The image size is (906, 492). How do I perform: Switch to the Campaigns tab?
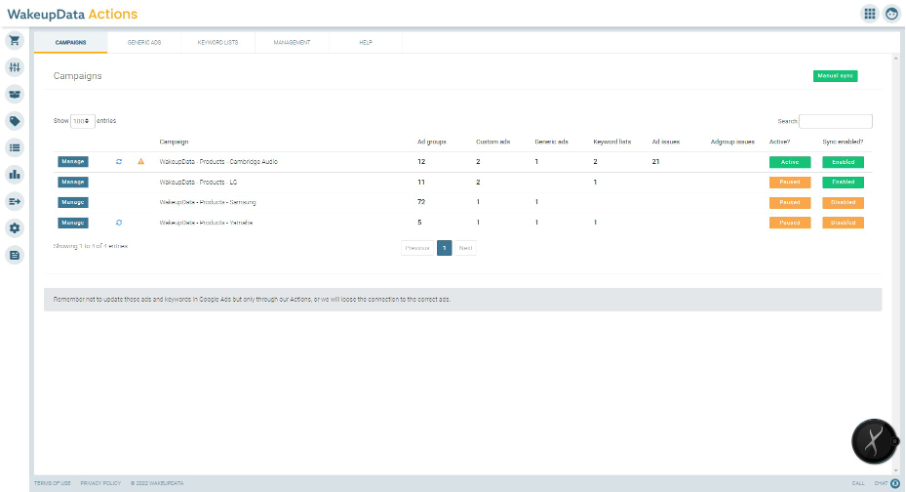(70, 42)
